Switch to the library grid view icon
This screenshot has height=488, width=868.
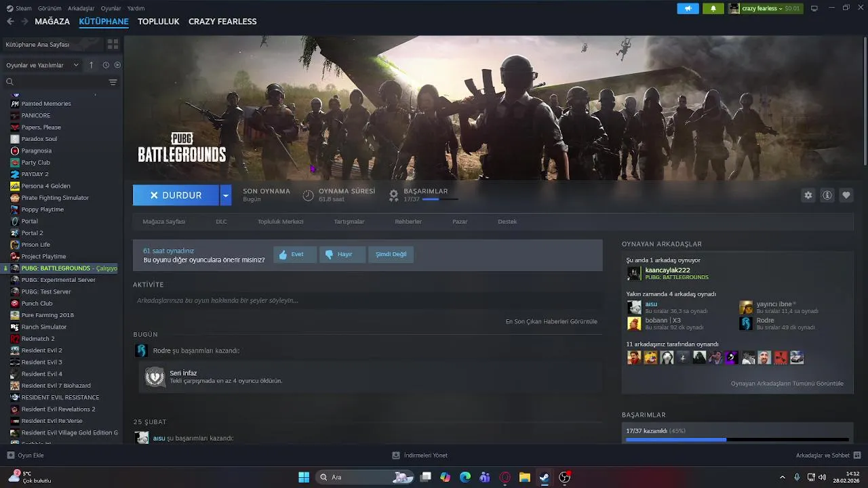[x=113, y=44]
